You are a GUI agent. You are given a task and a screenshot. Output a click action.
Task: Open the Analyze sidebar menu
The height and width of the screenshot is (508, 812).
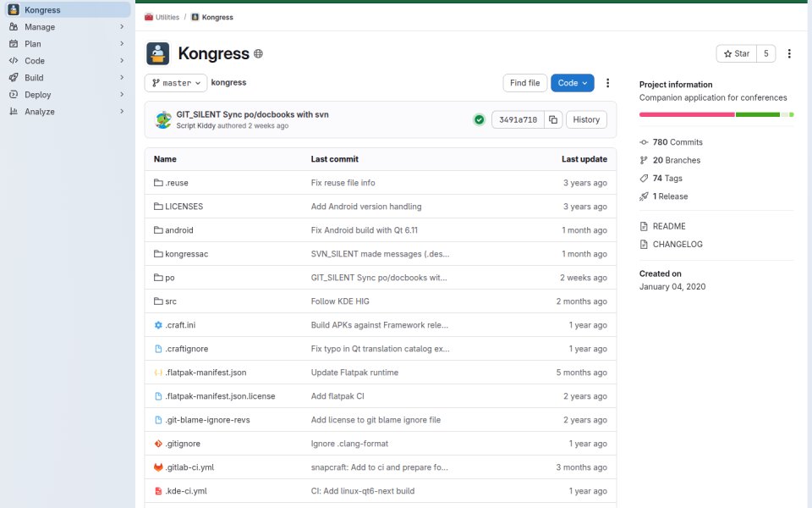coord(68,112)
